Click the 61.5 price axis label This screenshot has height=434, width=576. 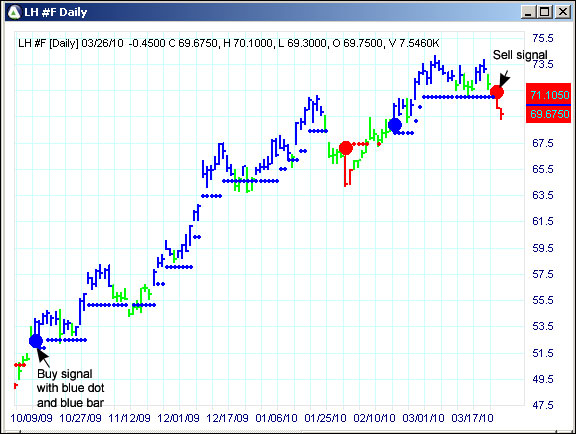tap(543, 221)
